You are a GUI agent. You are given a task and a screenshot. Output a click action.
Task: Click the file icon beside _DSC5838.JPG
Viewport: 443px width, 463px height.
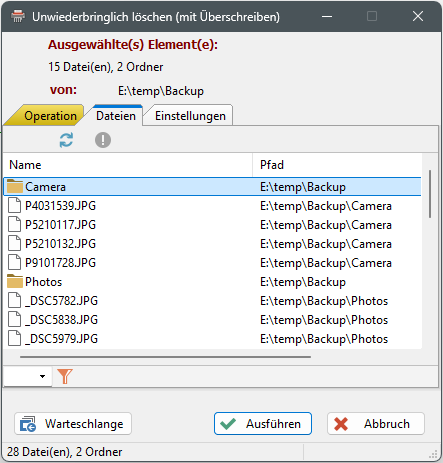click(x=14, y=320)
